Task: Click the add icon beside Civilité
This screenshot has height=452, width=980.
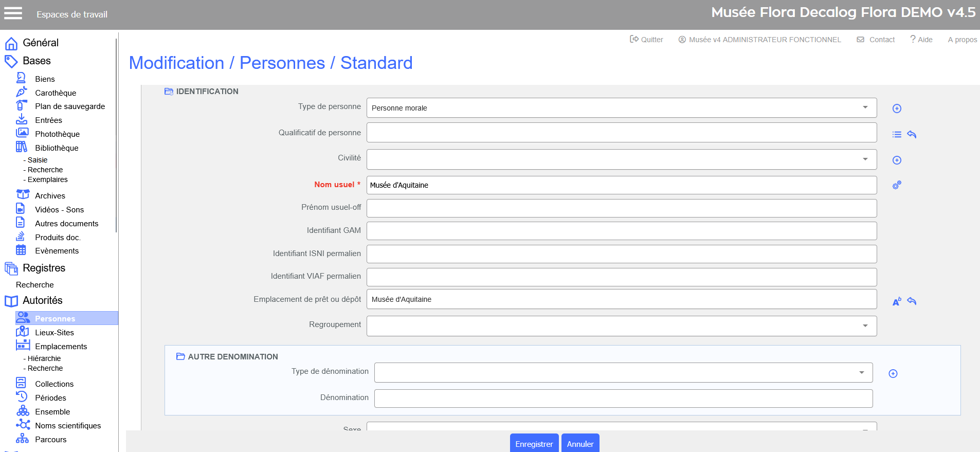Action: pos(897,160)
